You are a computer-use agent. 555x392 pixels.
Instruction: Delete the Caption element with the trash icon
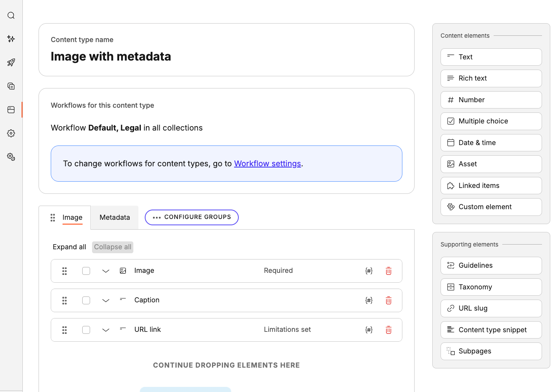388,300
